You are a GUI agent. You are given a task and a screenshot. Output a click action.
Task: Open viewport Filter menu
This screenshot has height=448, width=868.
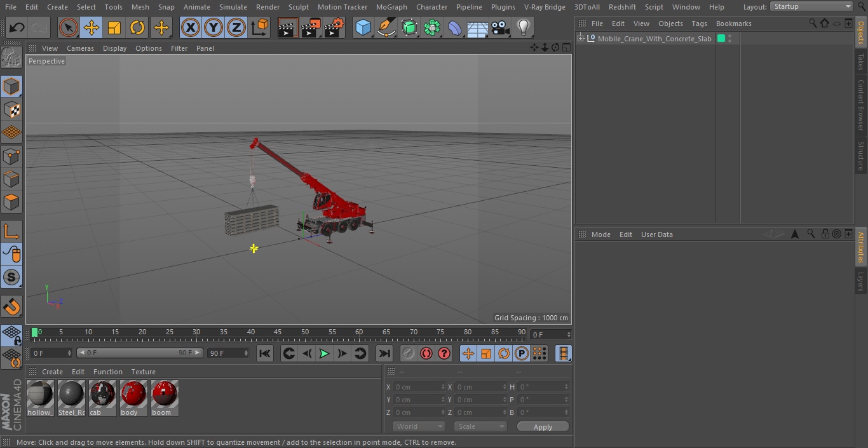click(179, 48)
